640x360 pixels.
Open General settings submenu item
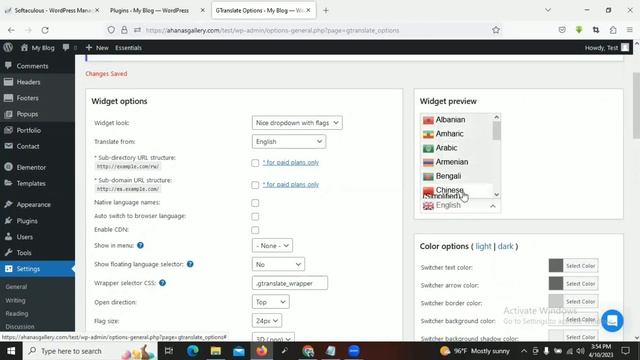pyautogui.click(x=16, y=287)
